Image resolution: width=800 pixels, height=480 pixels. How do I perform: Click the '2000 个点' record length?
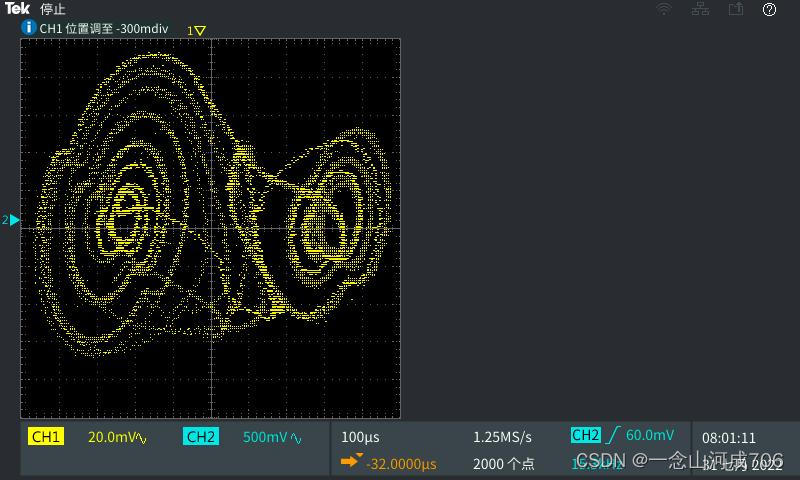click(x=504, y=464)
